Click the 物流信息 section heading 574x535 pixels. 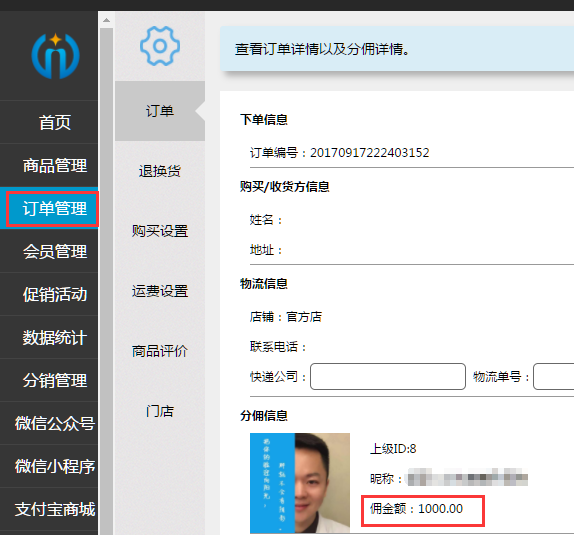pos(264,283)
